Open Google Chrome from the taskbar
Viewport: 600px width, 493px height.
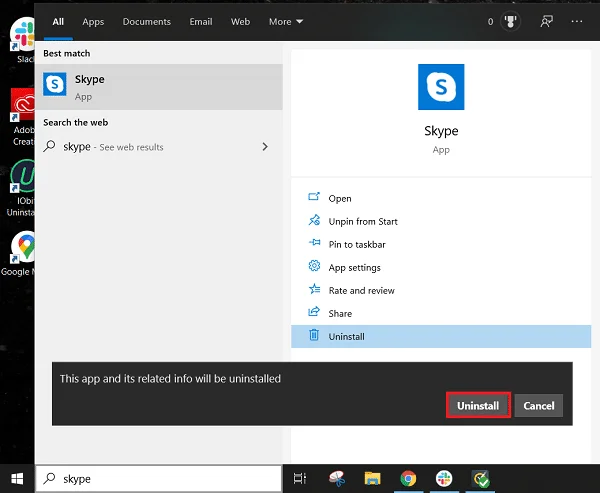tap(408, 478)
